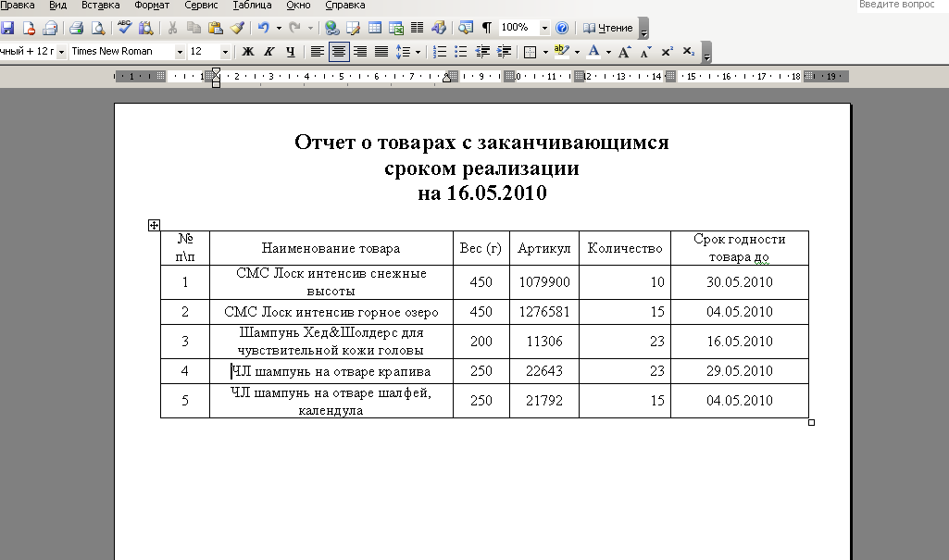The width and height of the screenshot is (949, 560).
Task: Open the Таблица menu
Action: click(252, 6)
